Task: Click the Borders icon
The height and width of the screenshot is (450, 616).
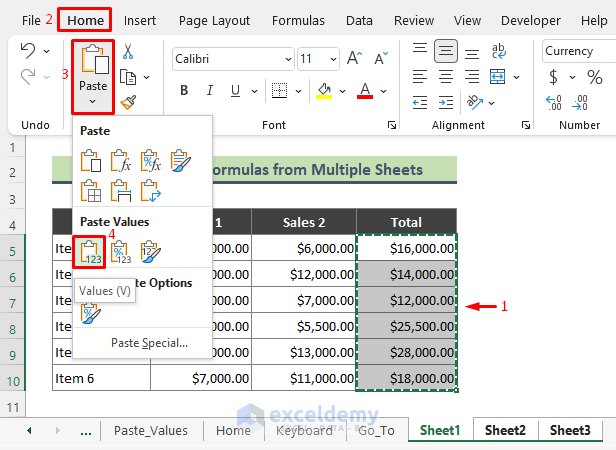Action: 279,91
